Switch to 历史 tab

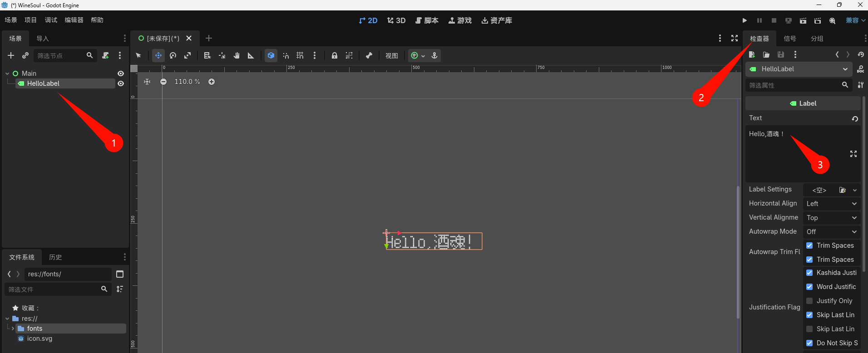pyautogui.click(x=55, y=257)
